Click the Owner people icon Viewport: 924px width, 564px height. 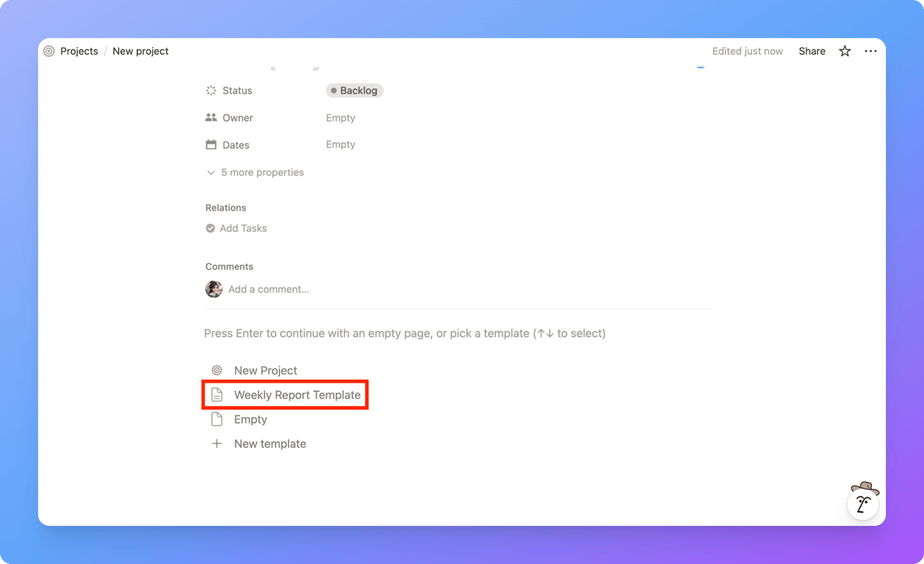point(211,117)
